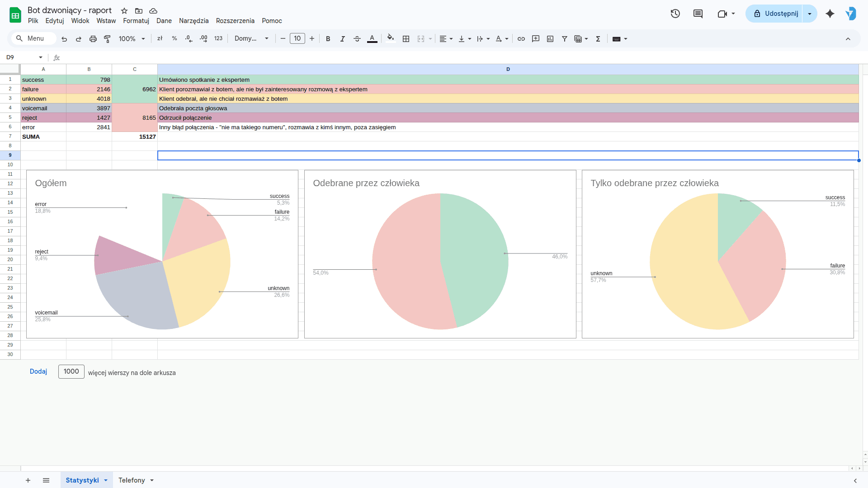Click the rows count input field
The height and width of the screenshot is (488, 868).
(71, 371)
